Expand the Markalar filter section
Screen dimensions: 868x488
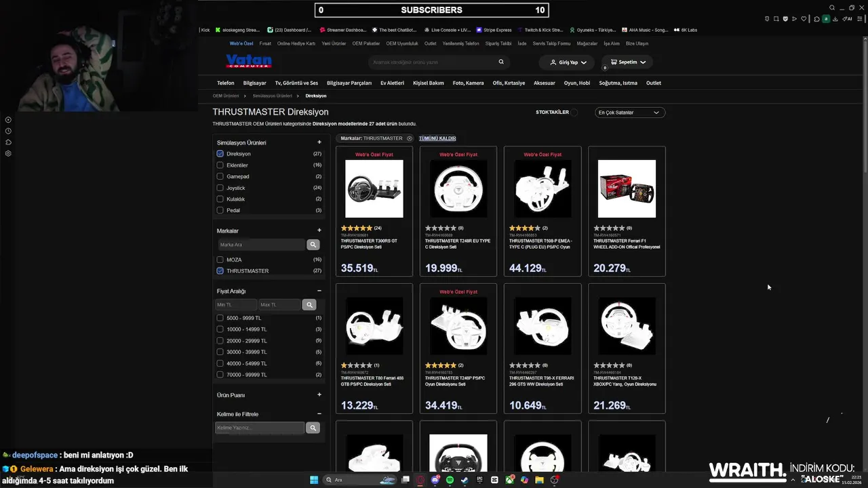[x=319, y=230]
